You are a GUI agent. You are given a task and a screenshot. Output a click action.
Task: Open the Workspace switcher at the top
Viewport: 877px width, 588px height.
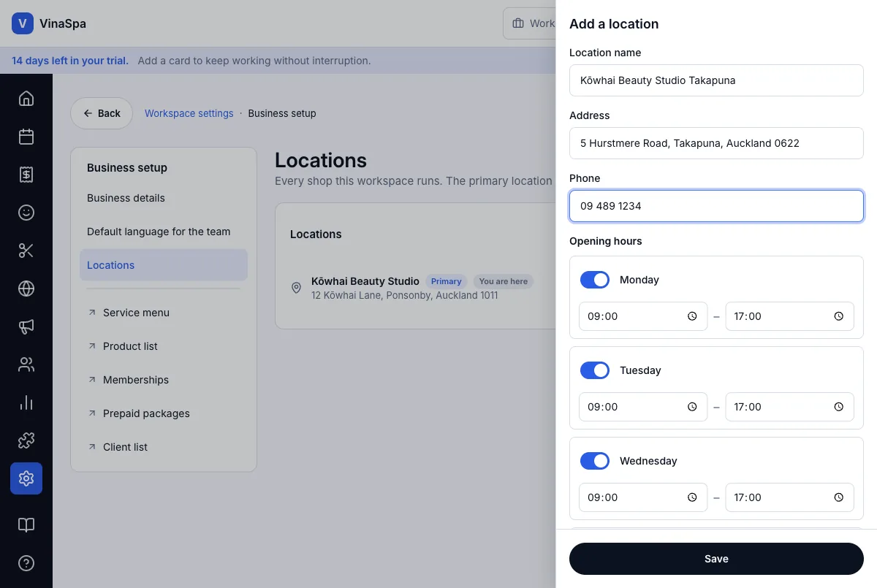[x=530, y=23]
